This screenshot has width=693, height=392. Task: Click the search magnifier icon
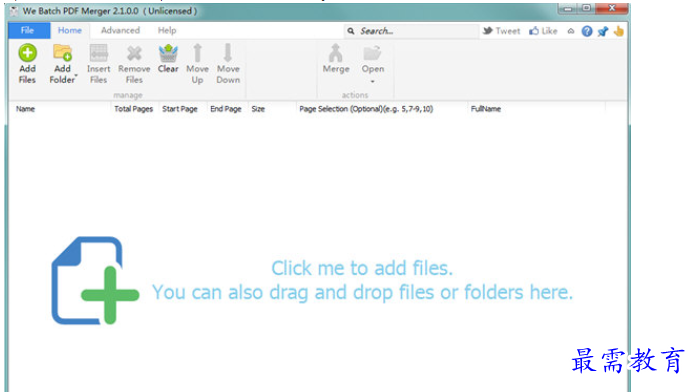[x=350, y=31]
